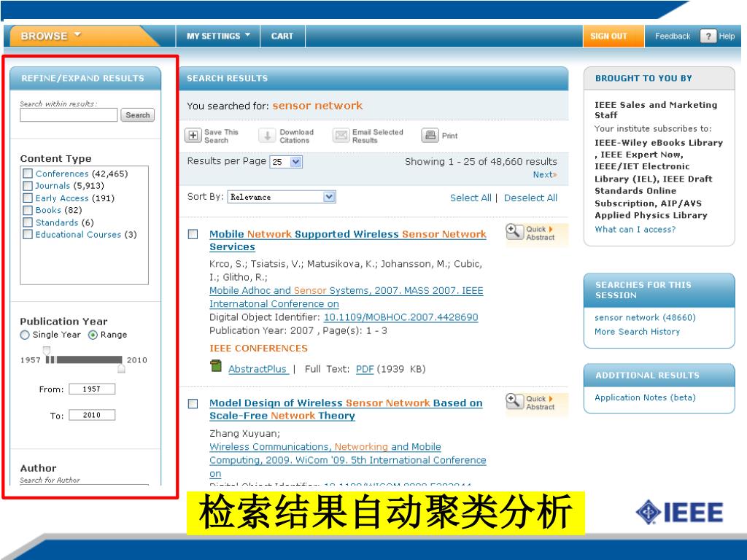Select checkbox for Mobile Network Supported result

[193, 234]
